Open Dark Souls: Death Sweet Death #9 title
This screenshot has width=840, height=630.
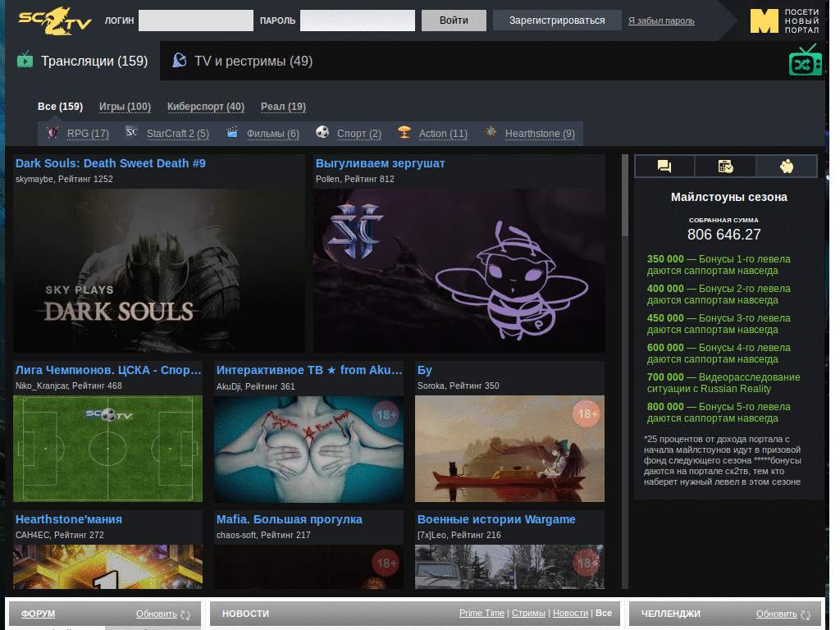[111, 163]
